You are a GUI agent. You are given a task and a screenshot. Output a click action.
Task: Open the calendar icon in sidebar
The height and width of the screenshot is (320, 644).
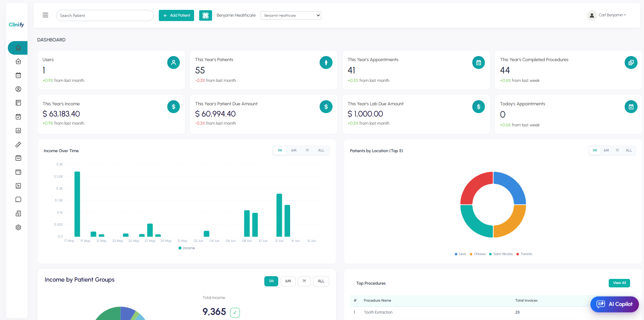[18, 75]
